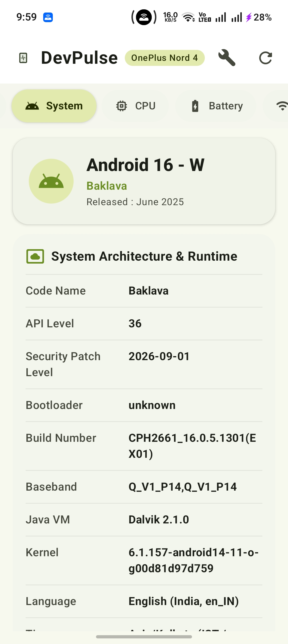Tap the battery charging 28% indicator
The height and width of the screenshot is (644, 288).
point(259,17)
